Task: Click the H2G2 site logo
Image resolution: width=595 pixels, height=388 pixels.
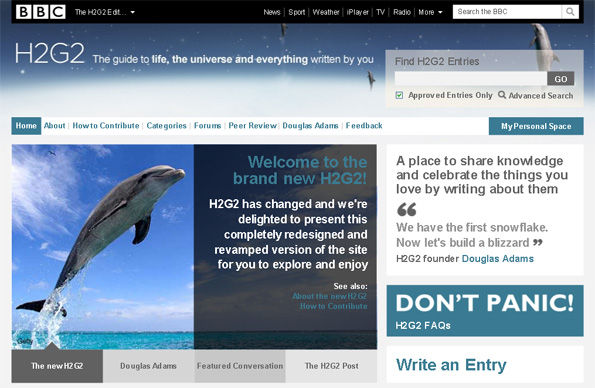Action: (49, 53)
